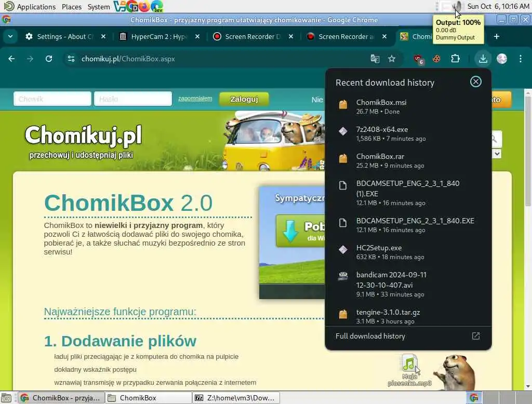
Task: Open Chrome's three-dot menu
Action: [x=521, y=59]
